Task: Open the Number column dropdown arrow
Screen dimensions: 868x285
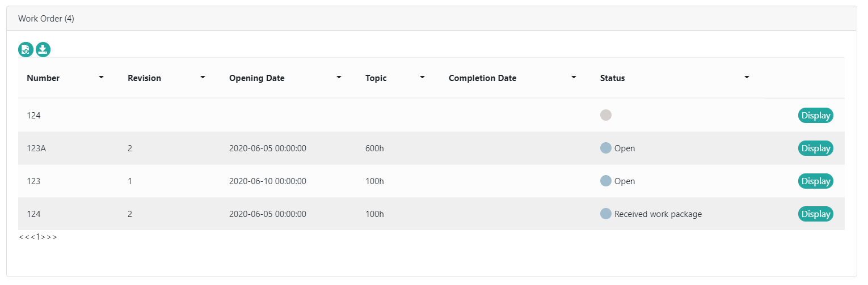Action: click(x=101, y=78)
